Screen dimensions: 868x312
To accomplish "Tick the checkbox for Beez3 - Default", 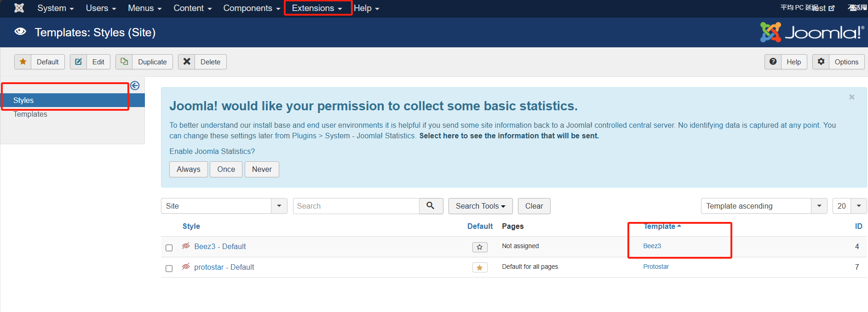I will 169,248.
